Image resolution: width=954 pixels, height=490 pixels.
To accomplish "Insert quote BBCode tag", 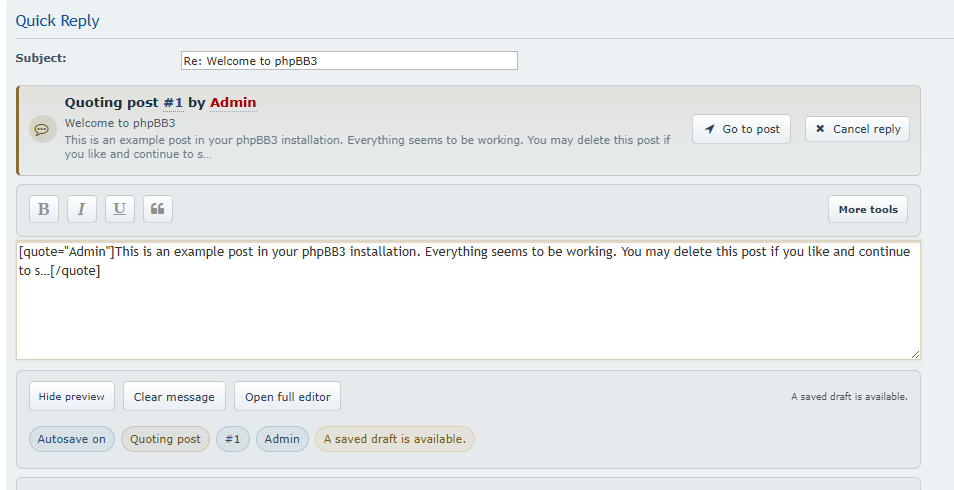I will (157, 209).
